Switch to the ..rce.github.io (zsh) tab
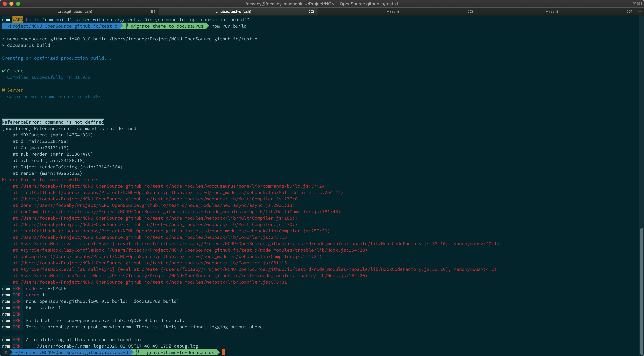 [x=75, y=11]
